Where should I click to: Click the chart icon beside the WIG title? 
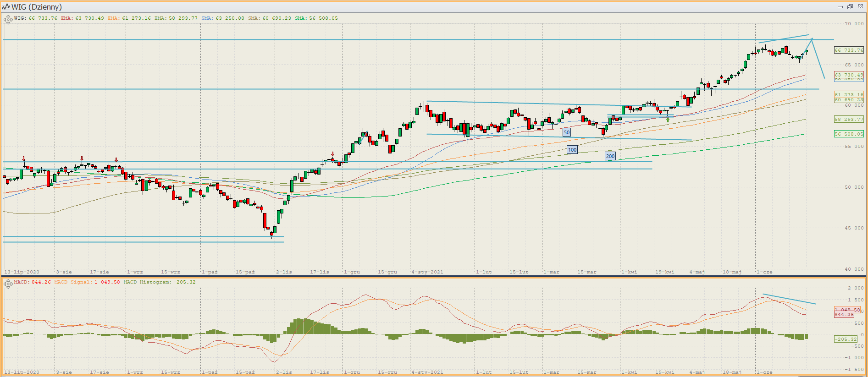6,7
